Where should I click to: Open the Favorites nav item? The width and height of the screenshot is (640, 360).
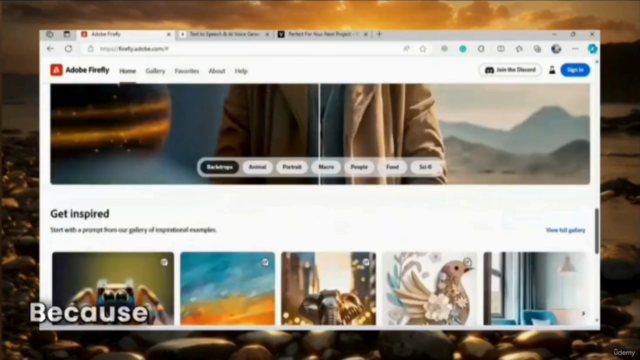(187, 71)
